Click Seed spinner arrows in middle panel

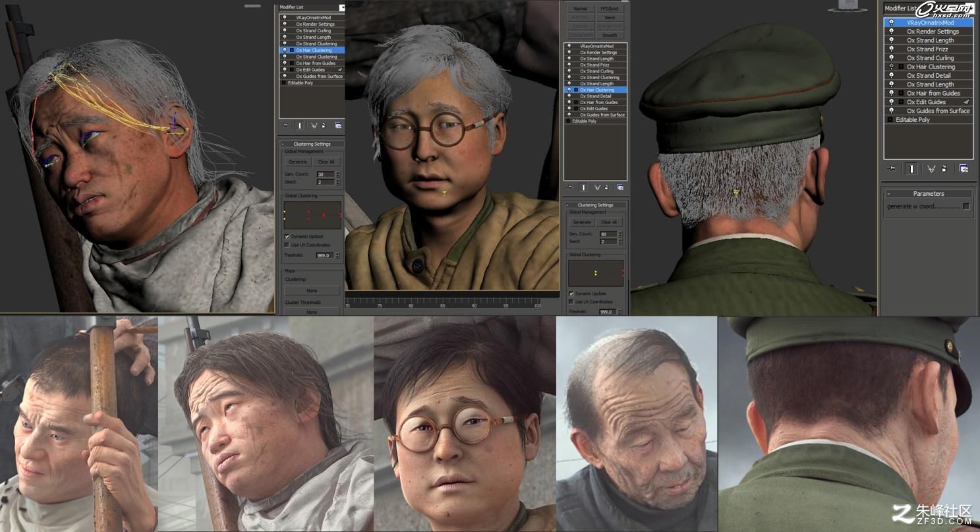pyautogui.click(x=620, y=241)
